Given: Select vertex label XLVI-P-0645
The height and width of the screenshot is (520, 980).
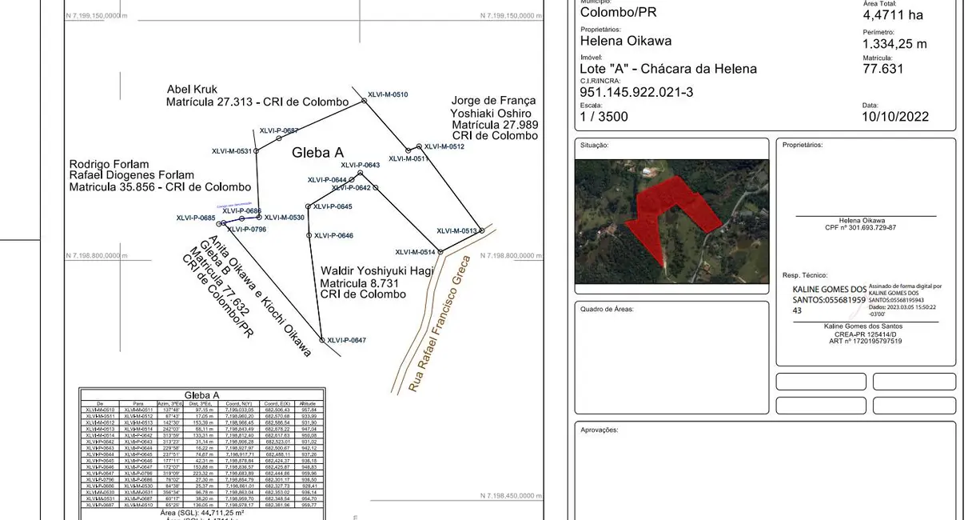Looking at the screenshot, I should pyautogui.click(x=333, y=206).
